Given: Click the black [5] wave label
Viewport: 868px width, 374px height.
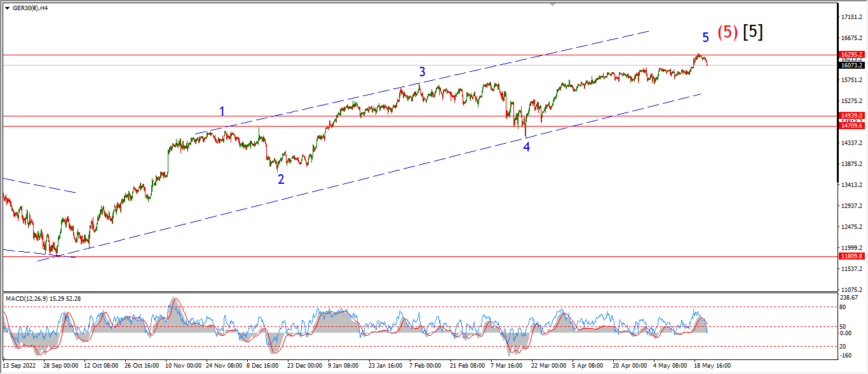Looking at the screenshot, I should click(x=753, y=32).
